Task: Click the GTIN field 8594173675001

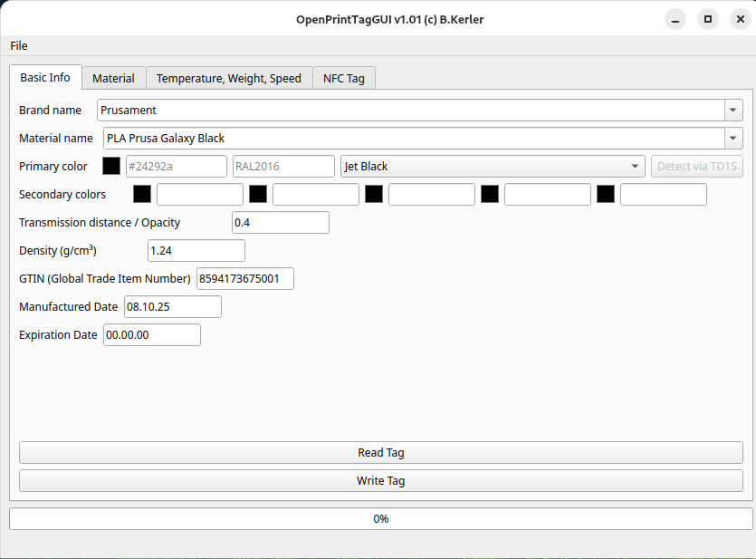Action: click(245, 279)
